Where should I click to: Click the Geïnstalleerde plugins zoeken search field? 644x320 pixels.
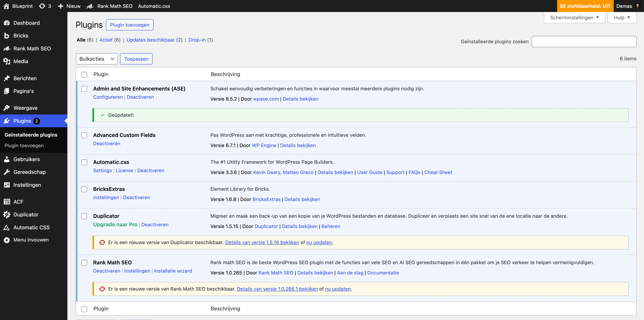coord(584,42)
